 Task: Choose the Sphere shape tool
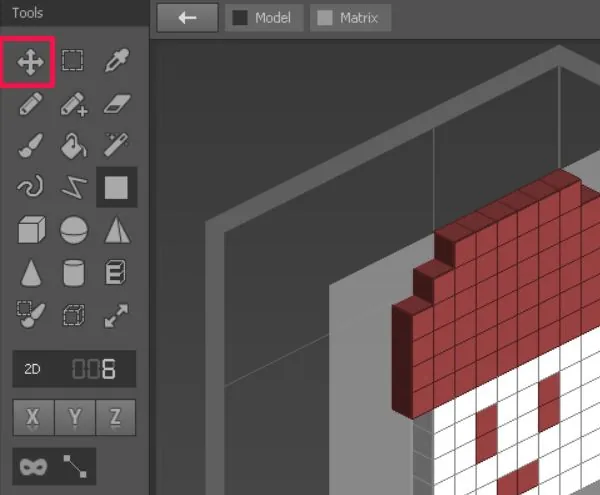point(74,230)
